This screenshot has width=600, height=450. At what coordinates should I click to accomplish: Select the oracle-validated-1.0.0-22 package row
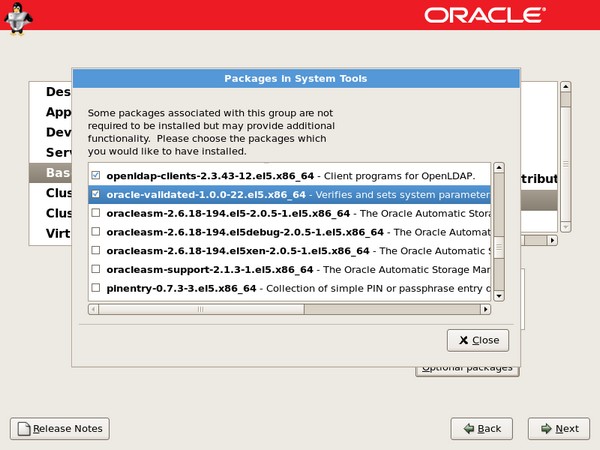[x=290, y=194]
